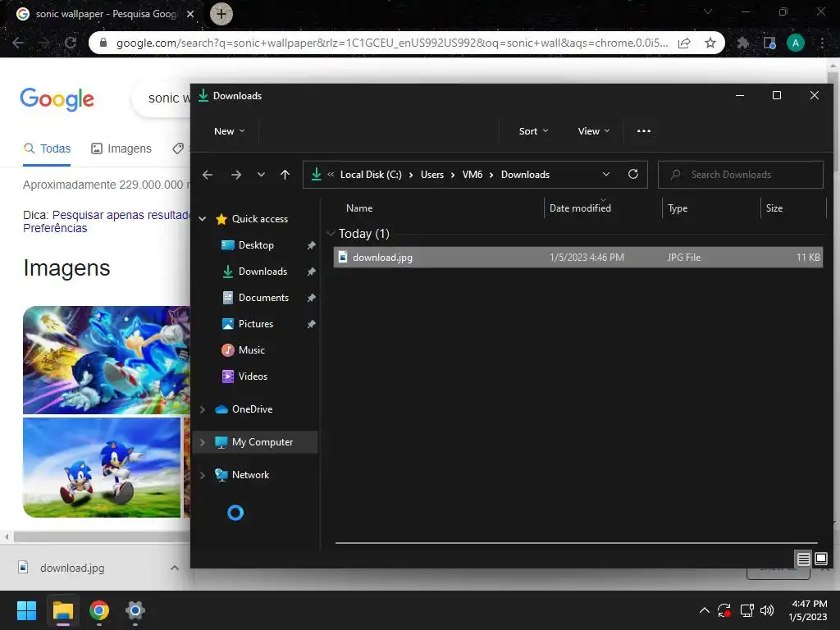The image size is (840, 630).
Task: Select Downloads in the navigation pane
Action: coord(262,272)
